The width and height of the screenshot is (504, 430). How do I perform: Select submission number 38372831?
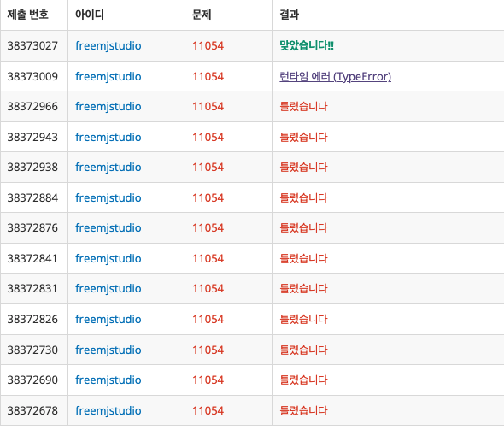[x=32, y=288]
